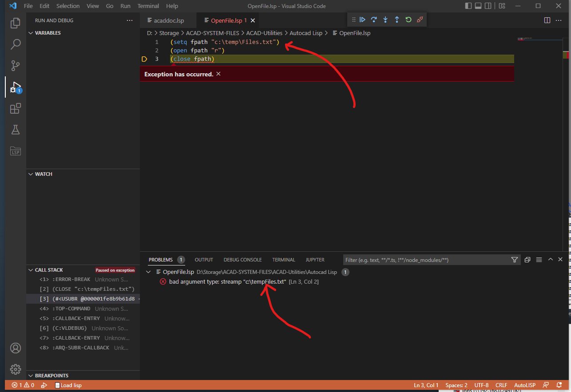
Task: Open the Search sidebar icon
Action: coord(16,44)
